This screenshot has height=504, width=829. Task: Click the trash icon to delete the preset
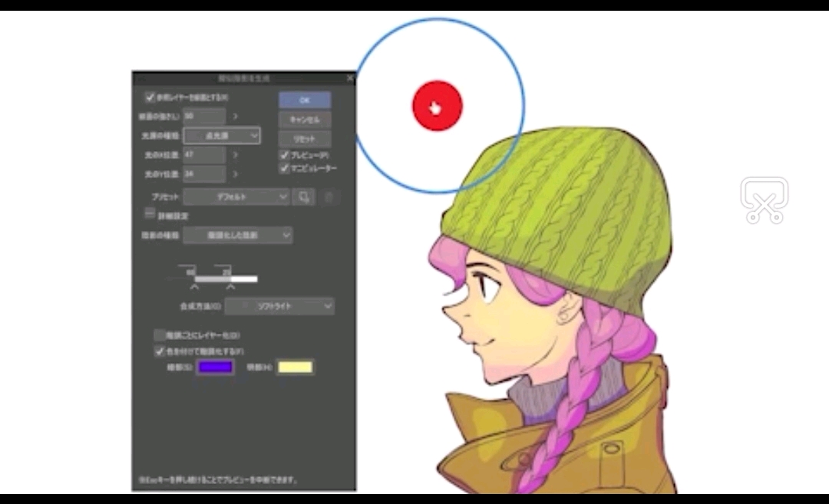329,197
